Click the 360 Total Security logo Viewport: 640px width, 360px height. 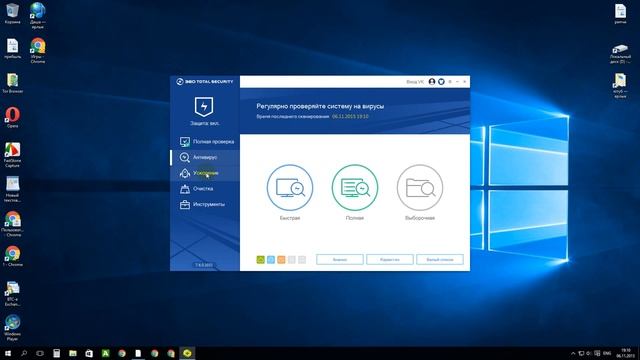(205, 82)
